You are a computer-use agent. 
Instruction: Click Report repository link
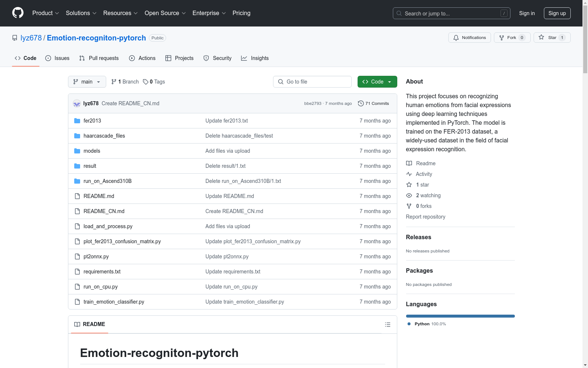click(426, 217)
